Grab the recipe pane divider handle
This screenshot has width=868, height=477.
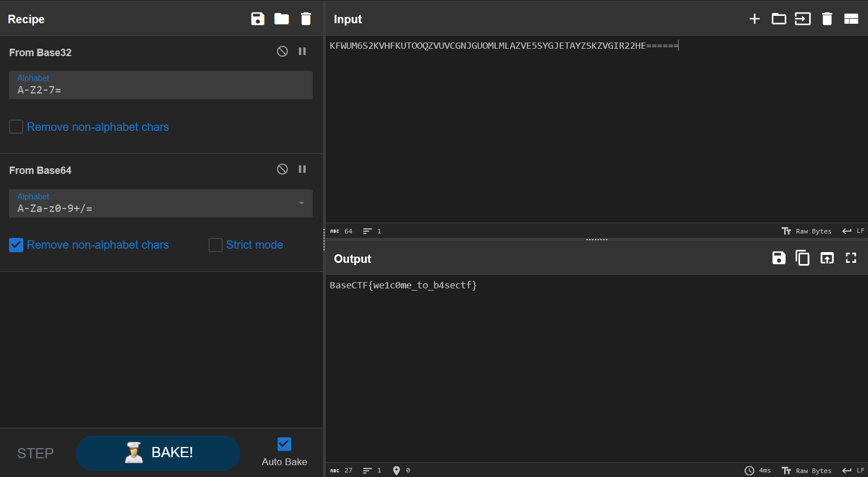(x=324, y=239)
